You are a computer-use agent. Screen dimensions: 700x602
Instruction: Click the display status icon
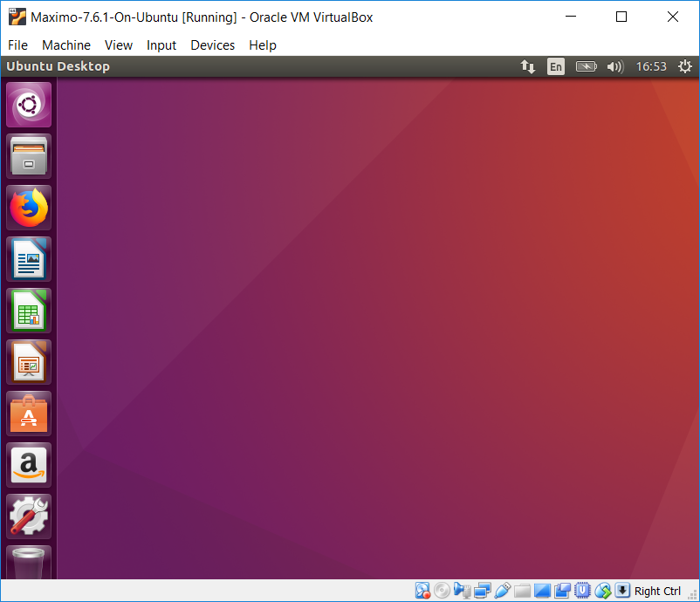542,591
